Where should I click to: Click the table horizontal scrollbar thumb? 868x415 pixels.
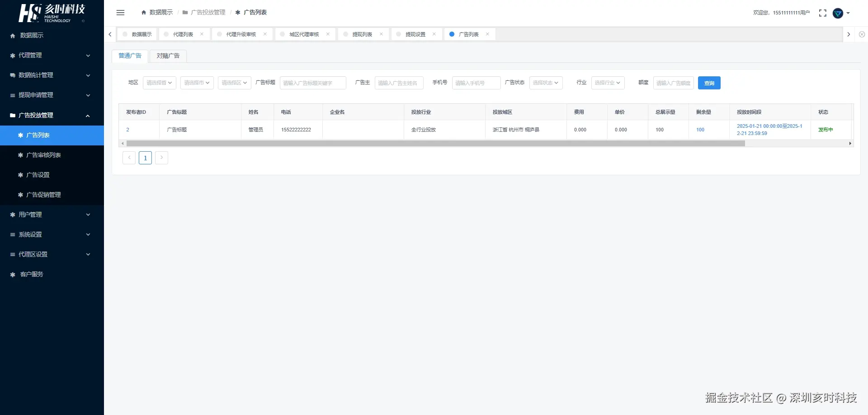click(x=435, y=144)
